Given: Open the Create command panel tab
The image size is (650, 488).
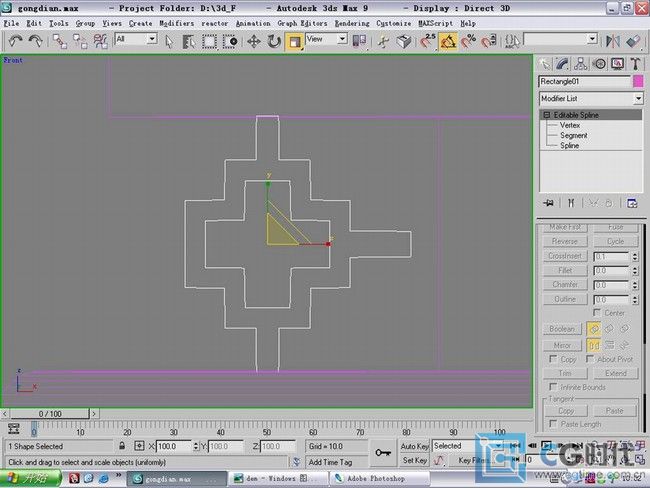Looking at the screenshot, I should [x=544, y=64].
